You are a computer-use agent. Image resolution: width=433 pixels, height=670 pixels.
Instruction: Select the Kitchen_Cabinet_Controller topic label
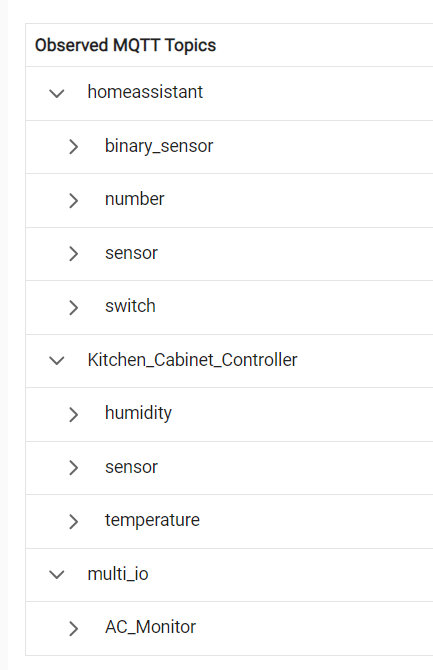click(192, 360)
